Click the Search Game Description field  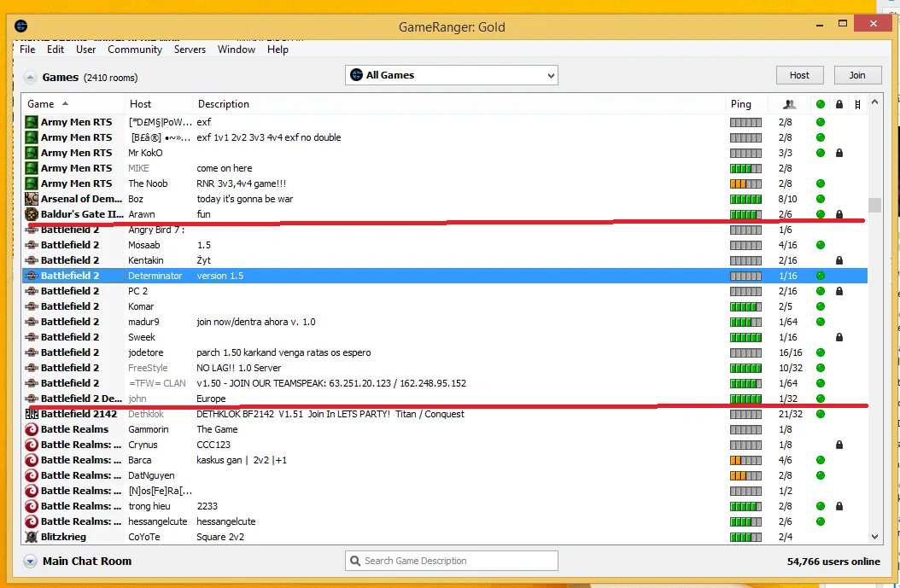452,561
